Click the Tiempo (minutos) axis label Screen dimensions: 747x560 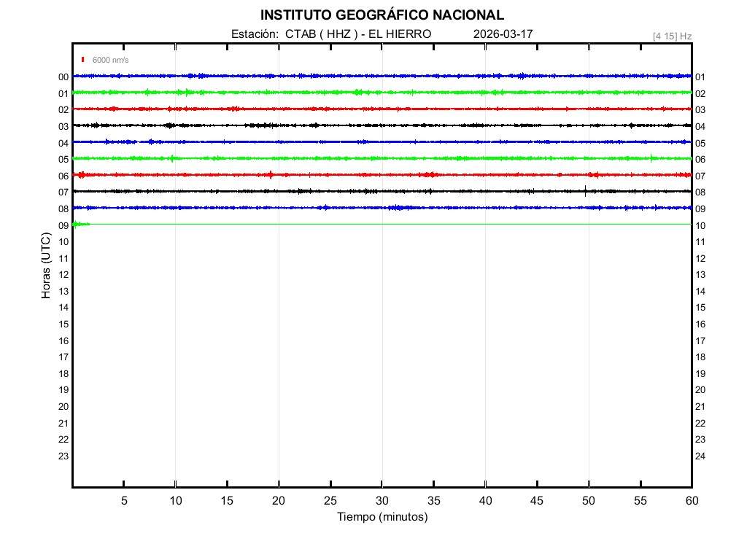click(382, 517)
